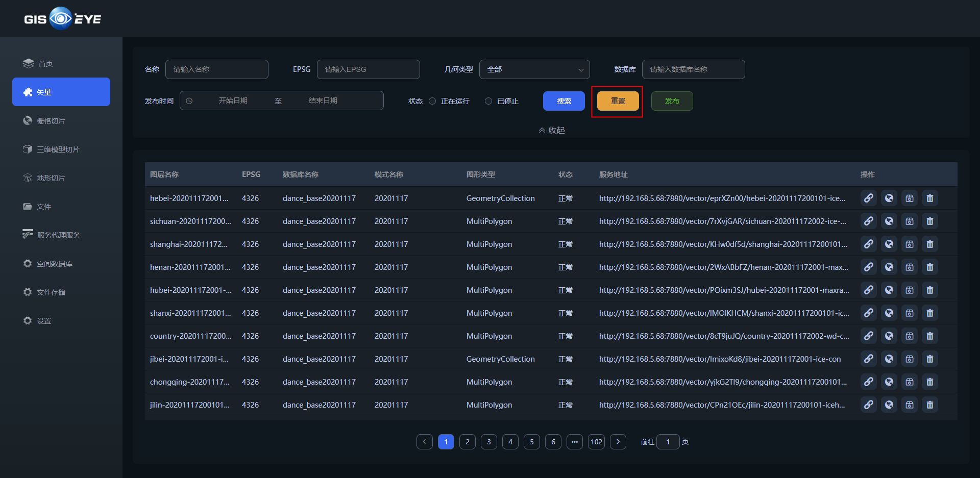Image resolution: width=980 pixels, height=478 pixels.
Task: Open globe preview for henan row
Action: pyautogui.click(x=889, y=267)
